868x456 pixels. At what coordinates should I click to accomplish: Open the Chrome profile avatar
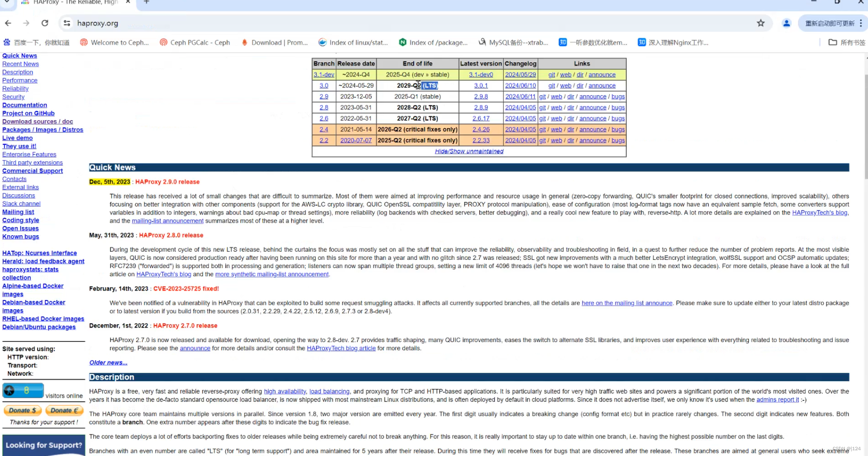coord(786,23)
